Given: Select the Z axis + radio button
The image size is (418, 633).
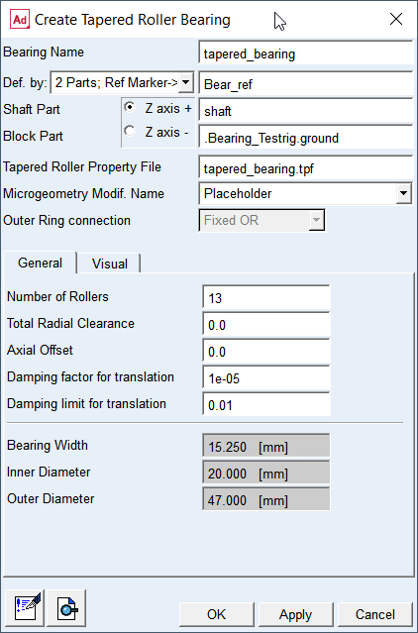Looking at the screenshot, I should click(130, 107).
